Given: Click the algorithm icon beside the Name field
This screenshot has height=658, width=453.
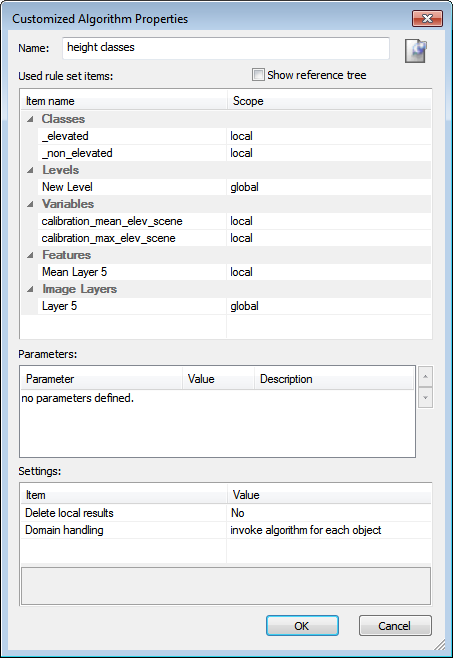Looking at the screenshot, I should 416,51.
